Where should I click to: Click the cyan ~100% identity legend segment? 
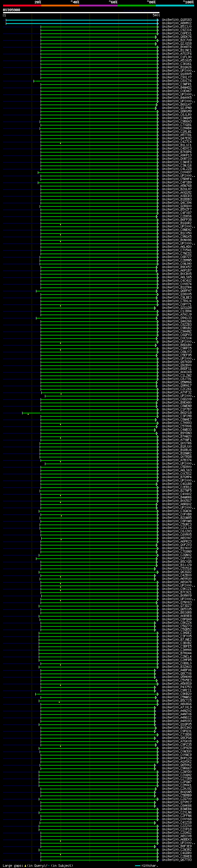(175, 6)
